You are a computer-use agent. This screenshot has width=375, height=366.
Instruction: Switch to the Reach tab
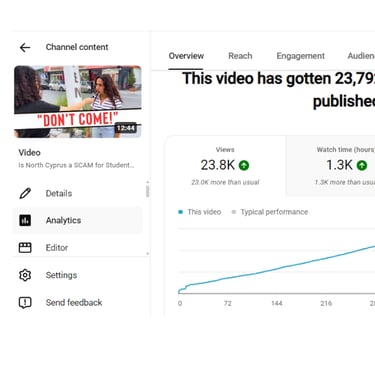pos(240,56)
